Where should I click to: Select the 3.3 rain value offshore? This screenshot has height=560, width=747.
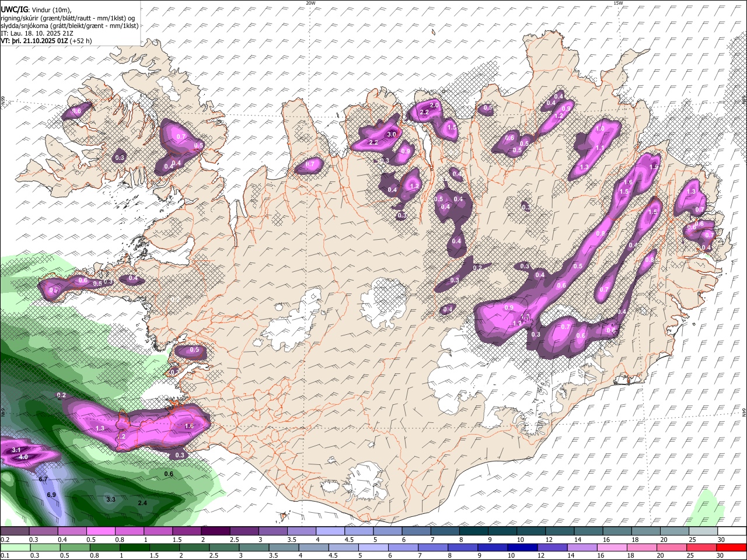coord(111,499)
